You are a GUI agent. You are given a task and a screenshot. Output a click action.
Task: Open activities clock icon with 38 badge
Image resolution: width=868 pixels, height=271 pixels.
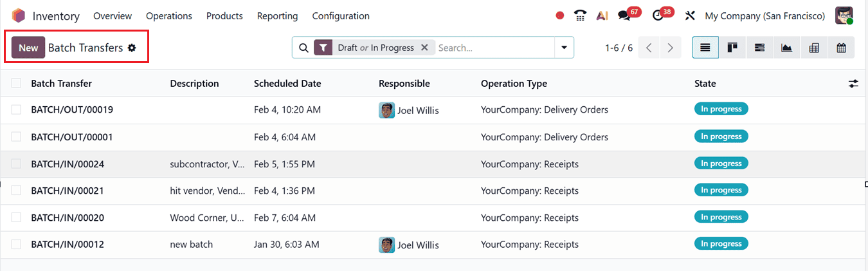click(x=657, y=15)
